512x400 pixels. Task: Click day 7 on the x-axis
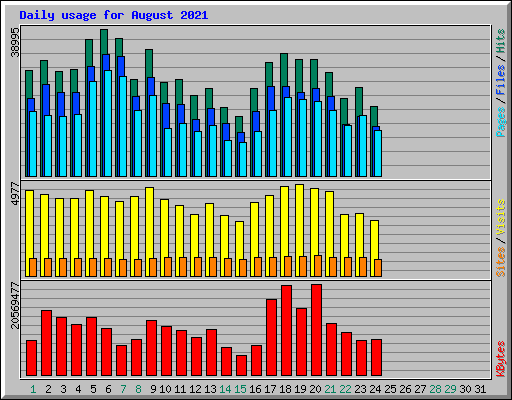(123, 389)
